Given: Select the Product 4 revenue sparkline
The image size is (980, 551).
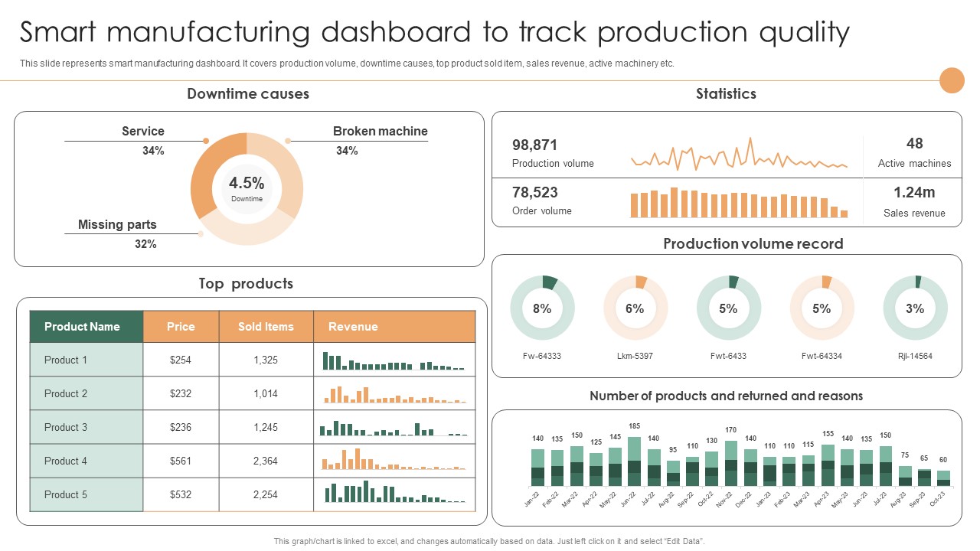Looking at the screenshot, I should pyautogui.click(x=394, y=460).
